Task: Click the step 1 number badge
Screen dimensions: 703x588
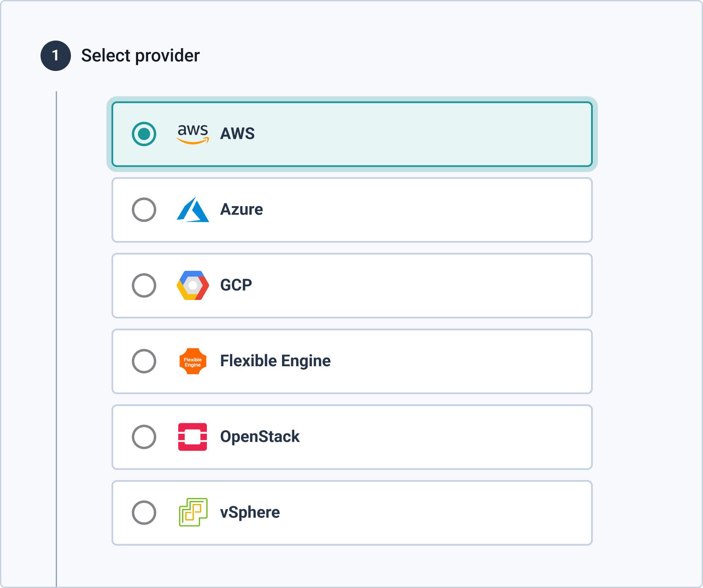Action: (56, 56)
